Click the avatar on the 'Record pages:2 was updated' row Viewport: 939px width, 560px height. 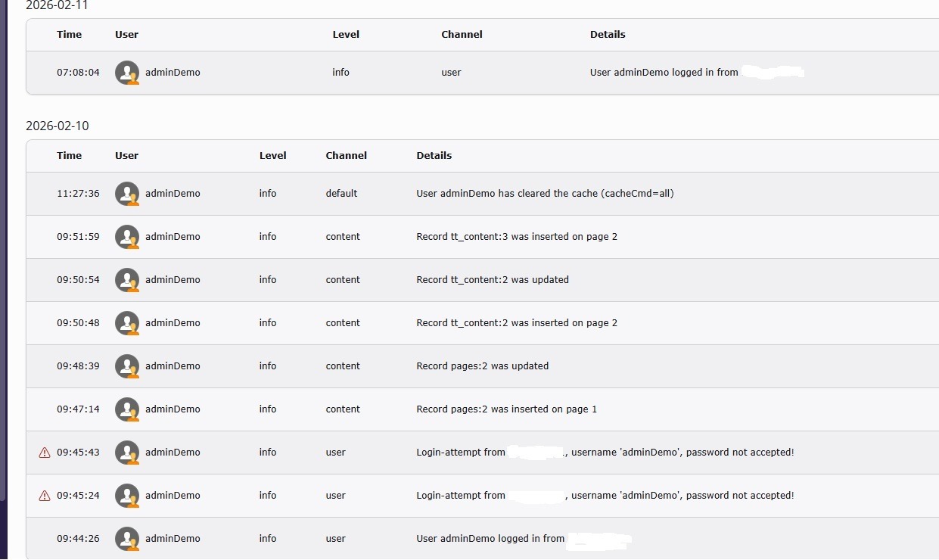[x=127, y=366]
